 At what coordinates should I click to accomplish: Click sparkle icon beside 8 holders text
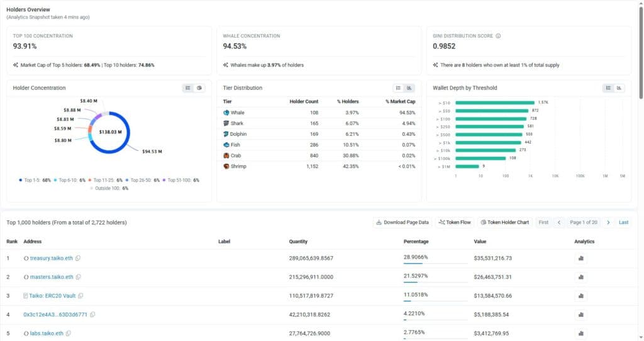click(435, 65)
